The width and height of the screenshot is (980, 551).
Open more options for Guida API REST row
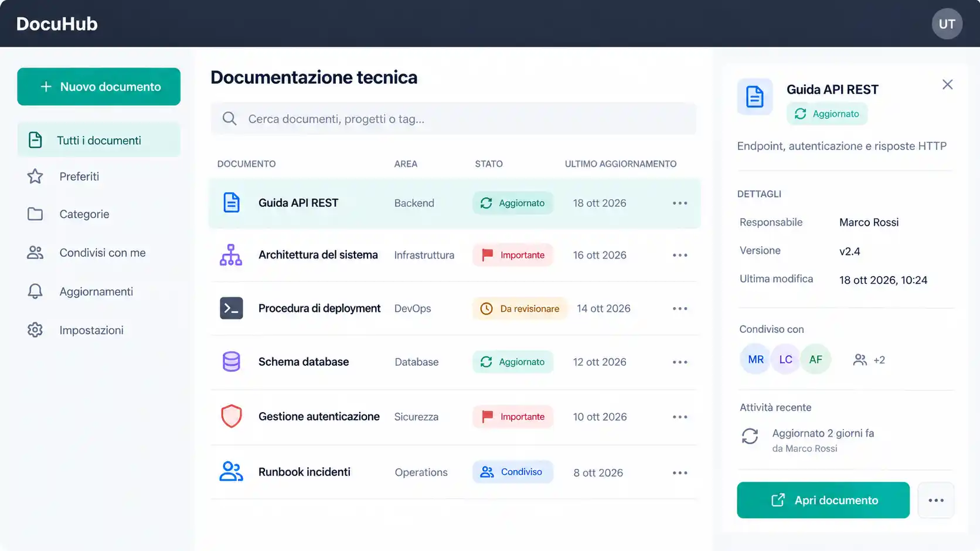point(680,203)
